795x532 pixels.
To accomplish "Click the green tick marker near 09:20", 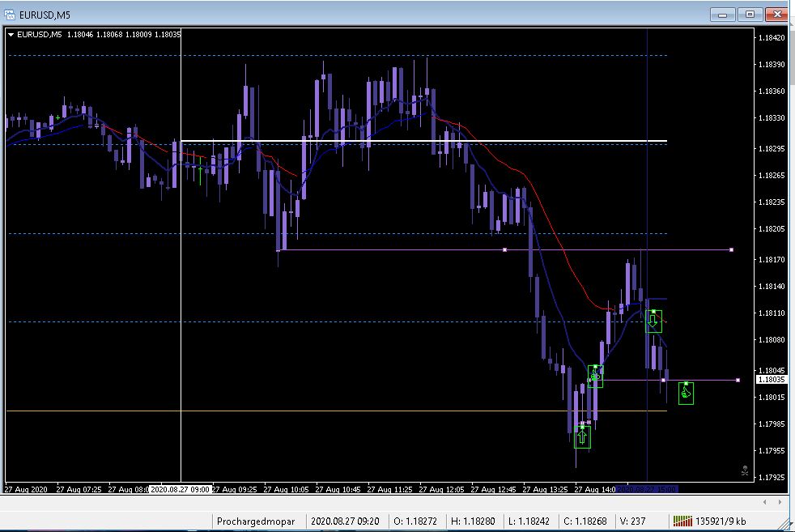I will point(200,172).
